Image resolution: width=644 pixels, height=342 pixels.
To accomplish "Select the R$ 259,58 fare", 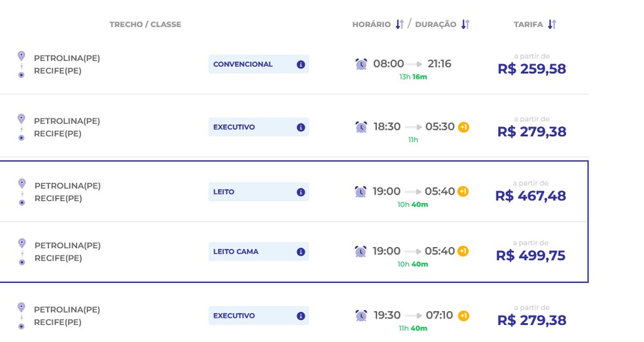I will click(532, 69).
